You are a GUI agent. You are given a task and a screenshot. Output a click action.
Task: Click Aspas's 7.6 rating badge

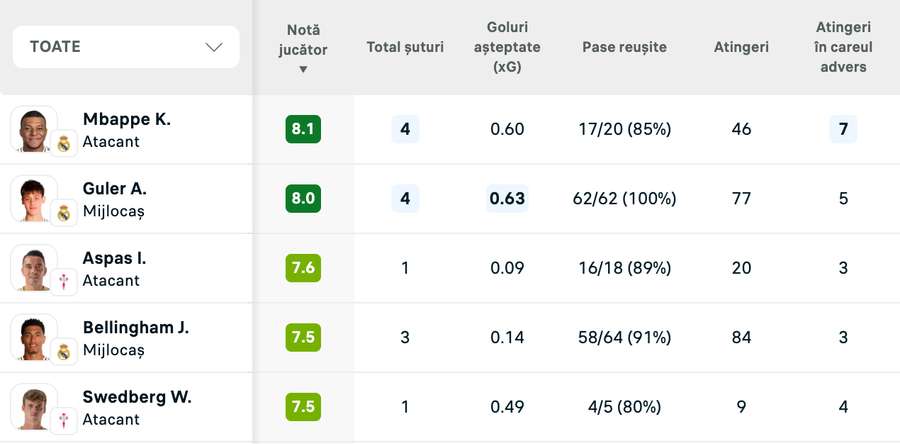(x=303, y=268)
